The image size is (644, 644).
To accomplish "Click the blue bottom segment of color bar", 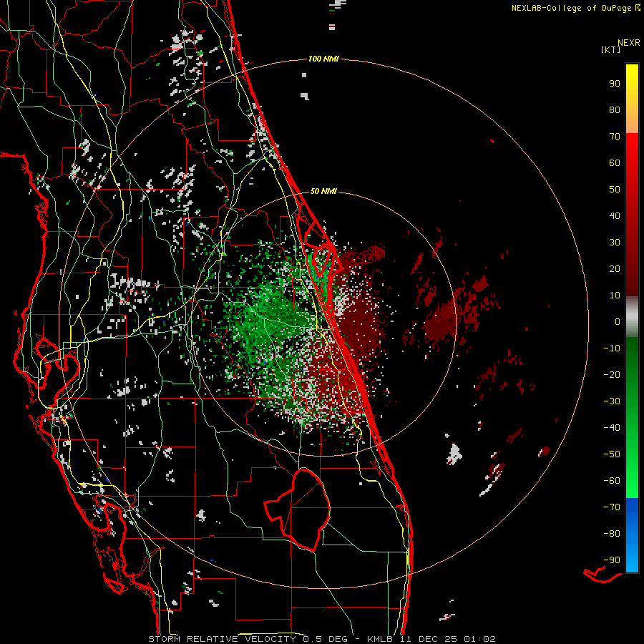I will pyautogui.click(x=632, y=535).
